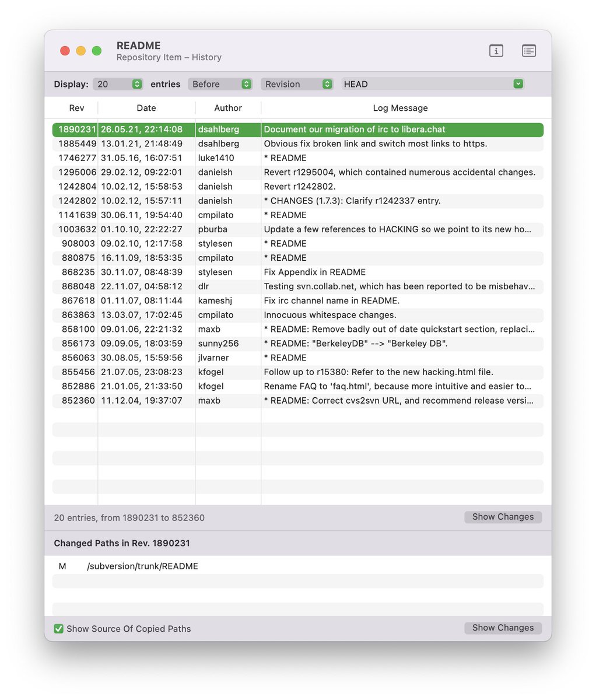This screenshot has width=596, height=700.
Task: Sort by the Date column header
Action: pyautogui.click(x=146, y=108)
